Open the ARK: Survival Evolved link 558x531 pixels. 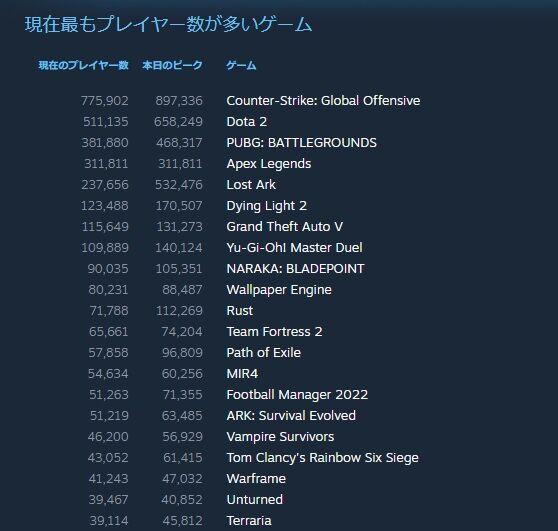(x=291, y=416)
